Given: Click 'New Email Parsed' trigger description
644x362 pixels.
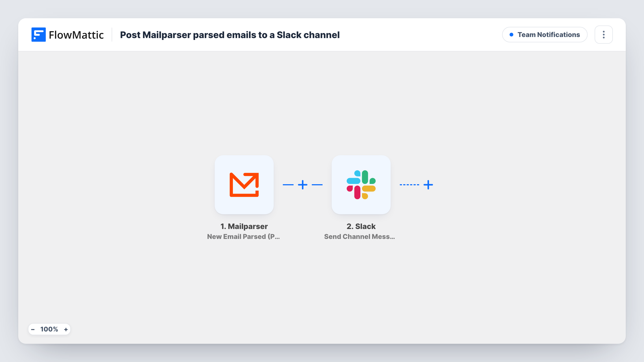Looking at the screenshot, I should 243,237.
